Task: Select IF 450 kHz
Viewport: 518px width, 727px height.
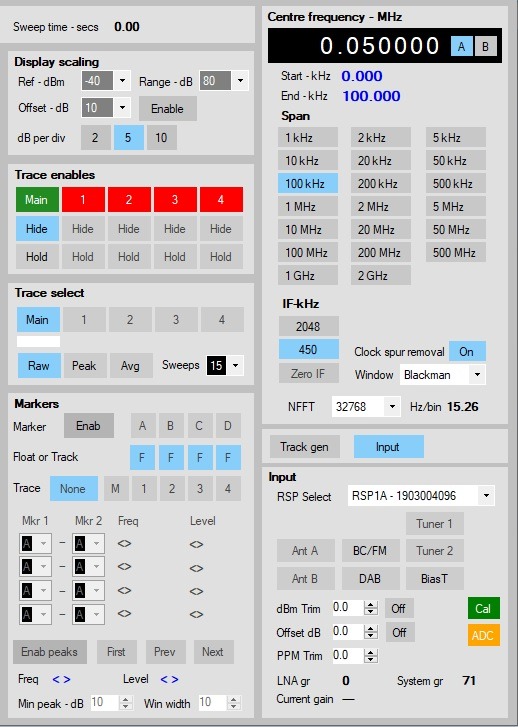Action: 308,350
